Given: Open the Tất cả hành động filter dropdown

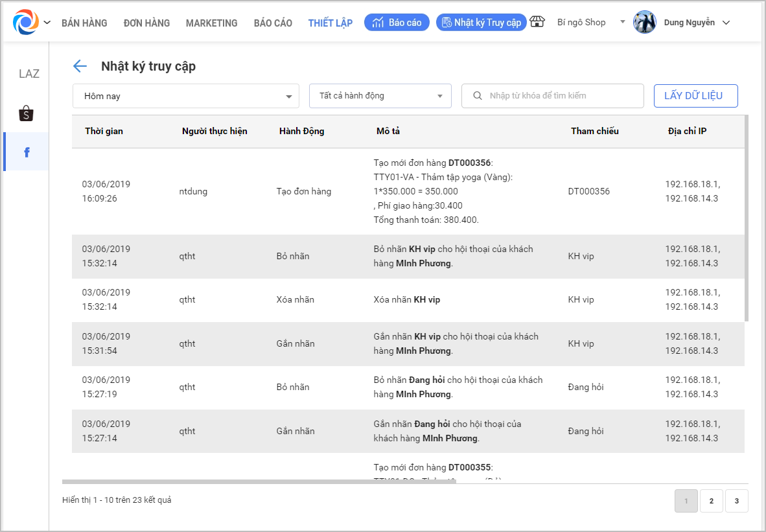Looking at the screenshot, I should pyautogui.click(x=380, y=96).
